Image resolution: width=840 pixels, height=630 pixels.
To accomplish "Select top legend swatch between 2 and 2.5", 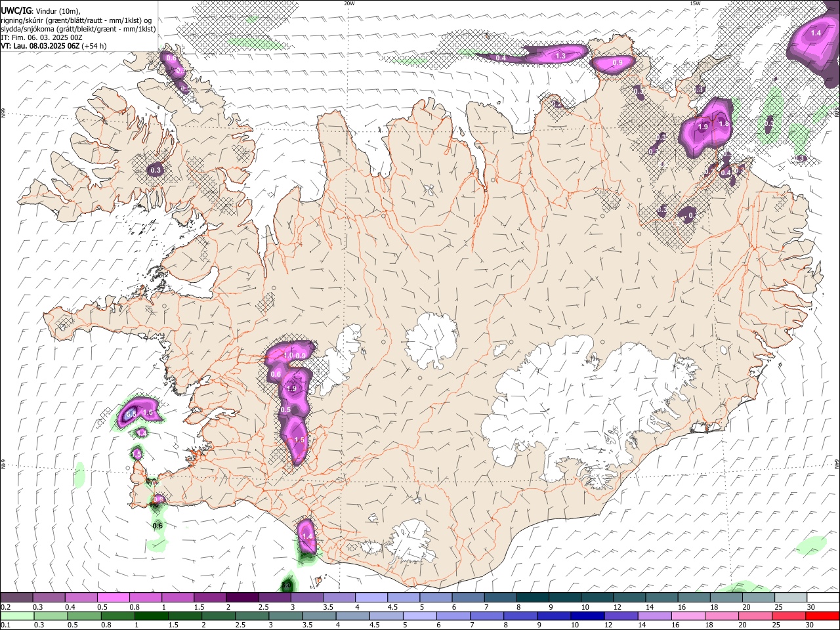I will pos(242,597).
